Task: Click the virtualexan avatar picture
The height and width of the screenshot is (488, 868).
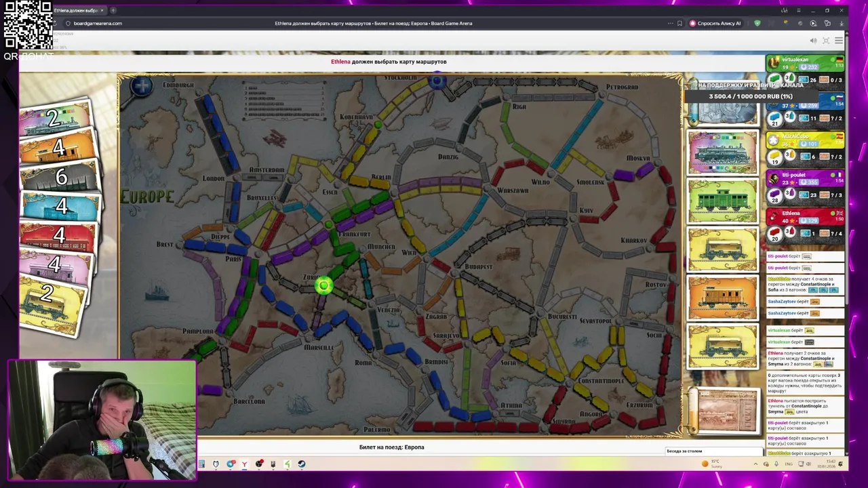Action: [774, 63]
